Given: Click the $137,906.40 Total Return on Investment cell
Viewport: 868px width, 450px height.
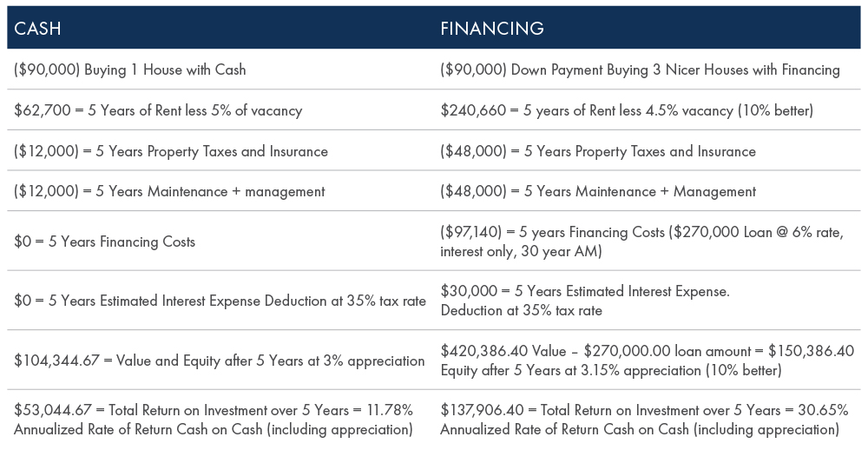Looking at the screenshot, I should 648,420.
